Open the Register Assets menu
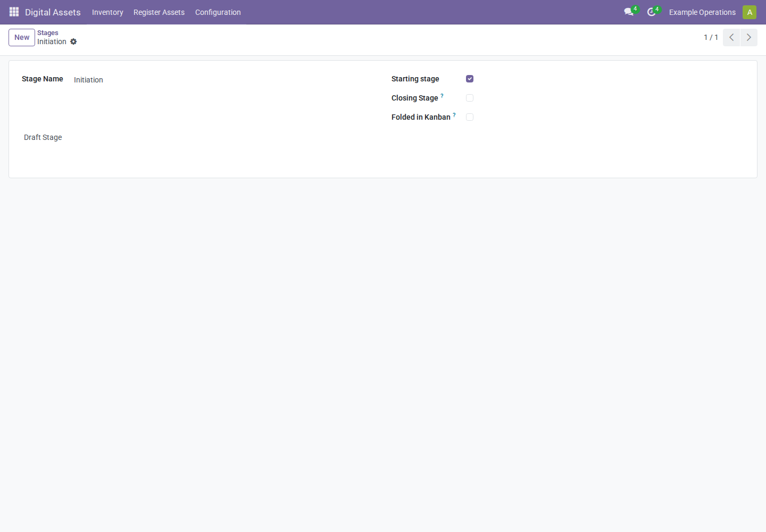 pyautogui.click(x=159, y=12)
